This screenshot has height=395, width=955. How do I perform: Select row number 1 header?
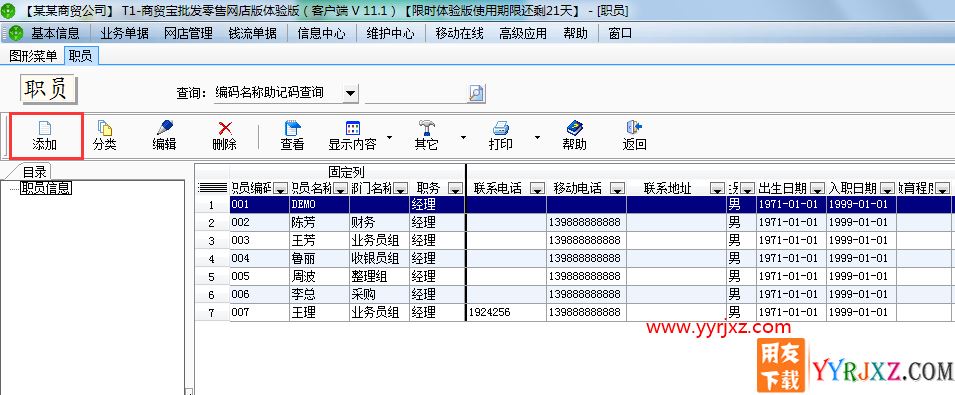pyautogui.click(x=212, y=205)
